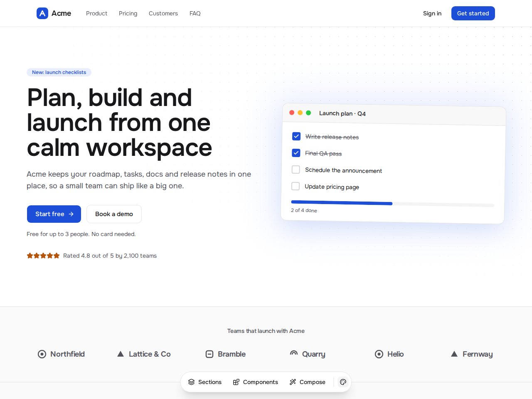Check the Schedule the announcement checkbox
532x399 pixels.
[296, 170]
